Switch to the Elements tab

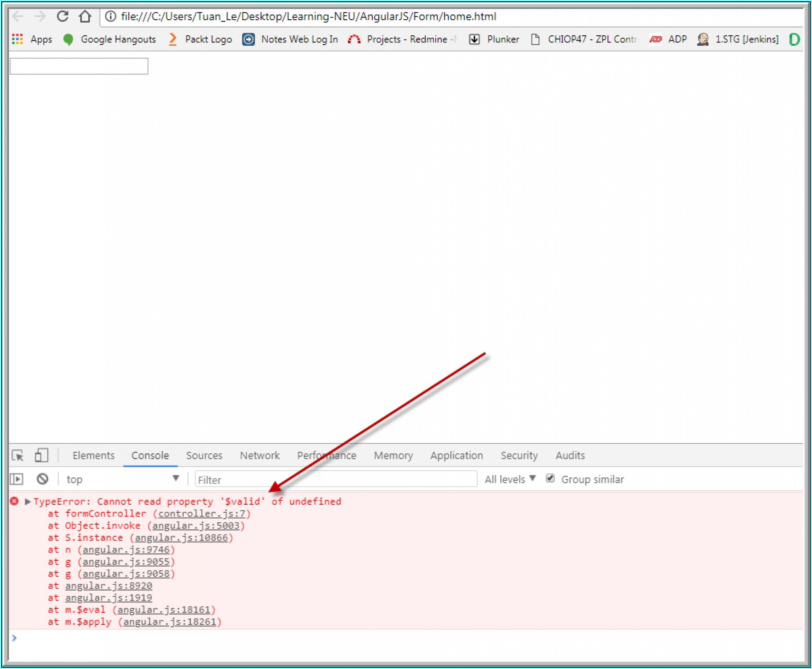pos(93,455)
